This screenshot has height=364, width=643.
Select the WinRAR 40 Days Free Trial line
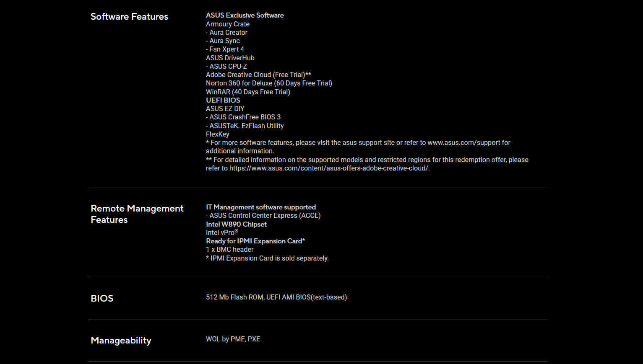click(248, 92)
